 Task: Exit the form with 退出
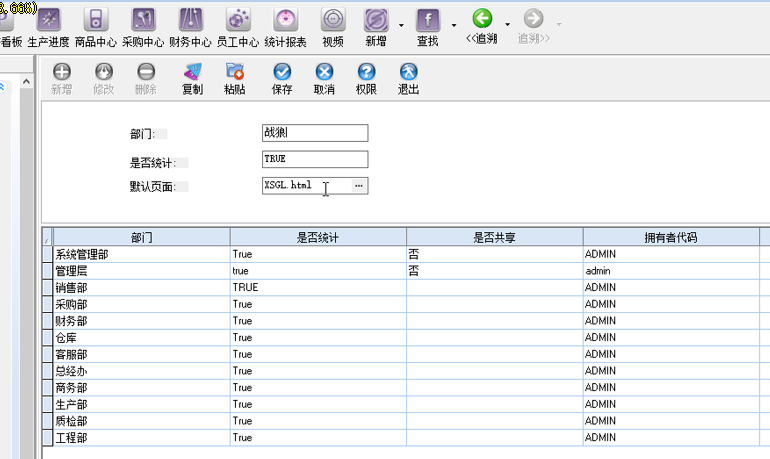[x=409, y=79]
